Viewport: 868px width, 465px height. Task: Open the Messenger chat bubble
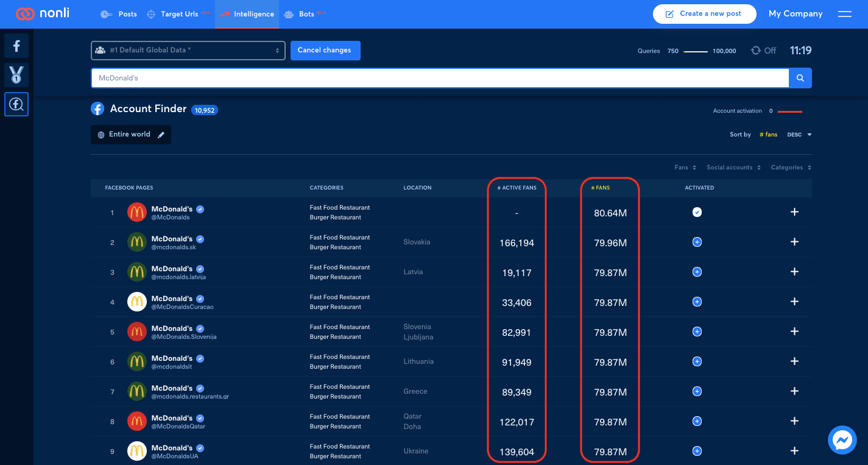[x=842, y=440]
